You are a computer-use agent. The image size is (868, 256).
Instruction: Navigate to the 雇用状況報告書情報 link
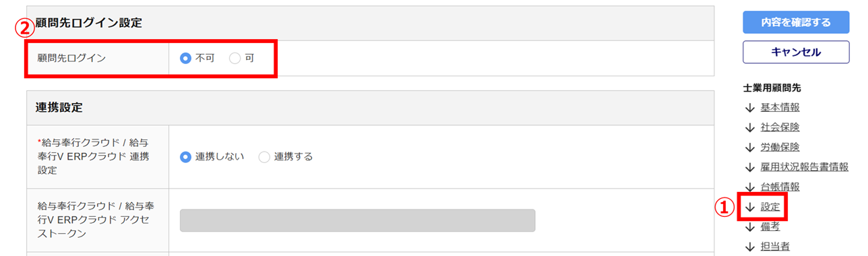pos(805,167)
